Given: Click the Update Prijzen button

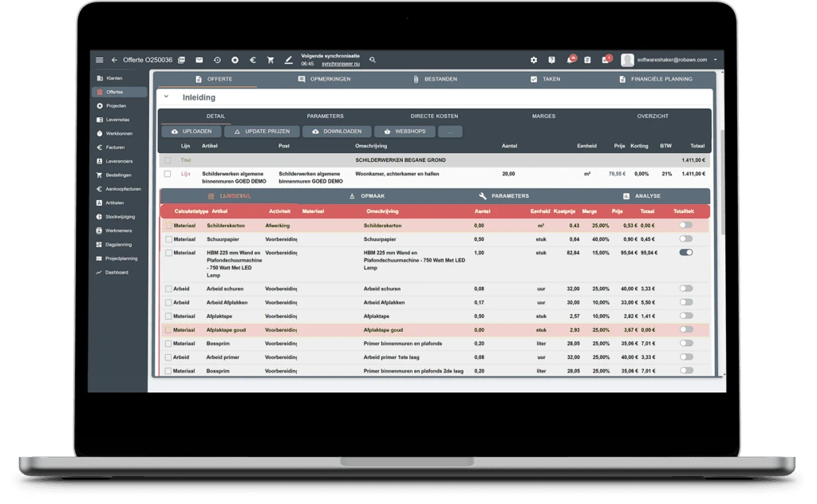Looking at the screenshot, I should click(x=262, y=132).
